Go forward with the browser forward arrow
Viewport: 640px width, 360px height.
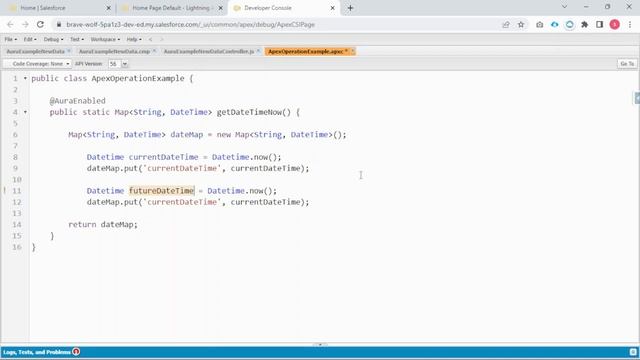(x=25, y=24)
